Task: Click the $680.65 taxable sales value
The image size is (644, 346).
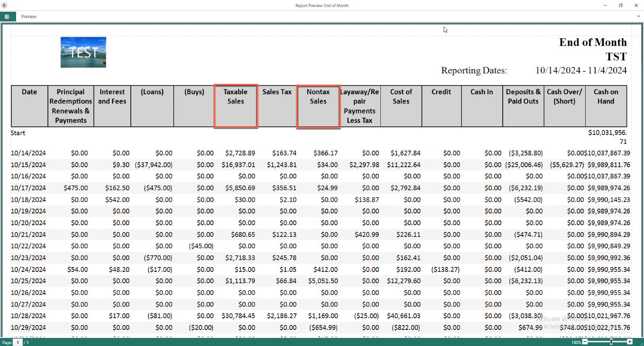Action: click(x=243, y=234)
